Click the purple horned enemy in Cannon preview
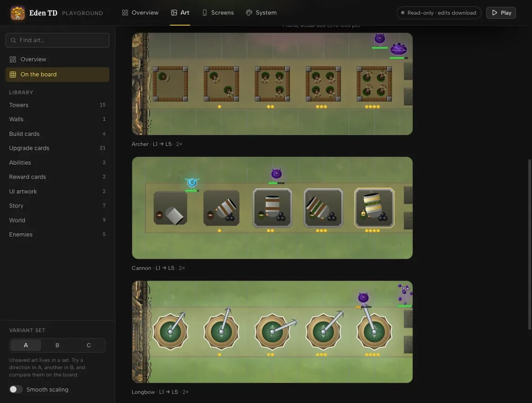 pos(276,174)
